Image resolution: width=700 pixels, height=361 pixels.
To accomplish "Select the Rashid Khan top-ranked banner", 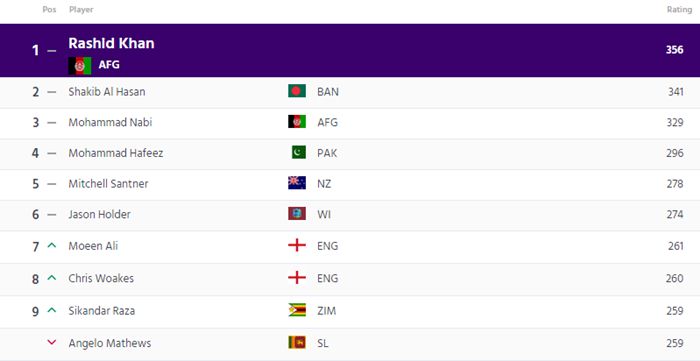I will (350, 50).
